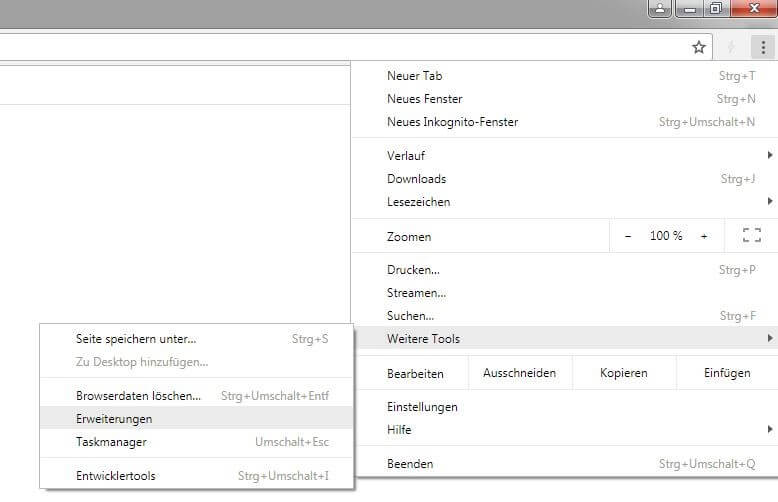This screenshot has width=778, height=502.
Task: Click the bookmark star icon
Action: click(x=699, y=47)
